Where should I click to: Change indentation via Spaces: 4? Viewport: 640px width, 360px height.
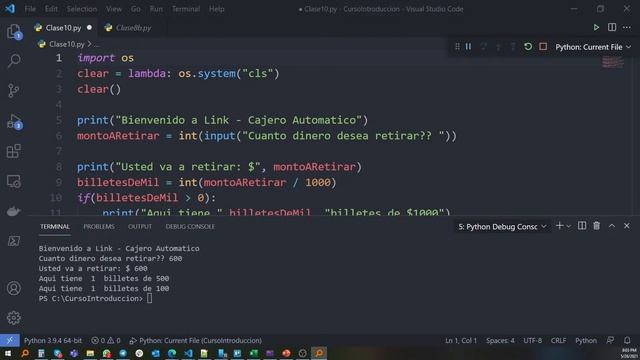tap(500, 340)
